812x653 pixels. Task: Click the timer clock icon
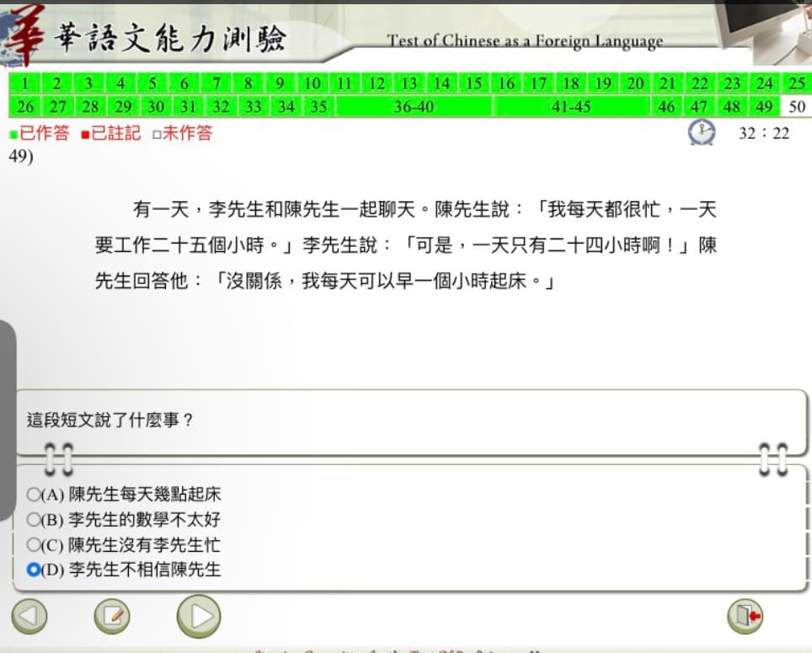click(702, 132)
